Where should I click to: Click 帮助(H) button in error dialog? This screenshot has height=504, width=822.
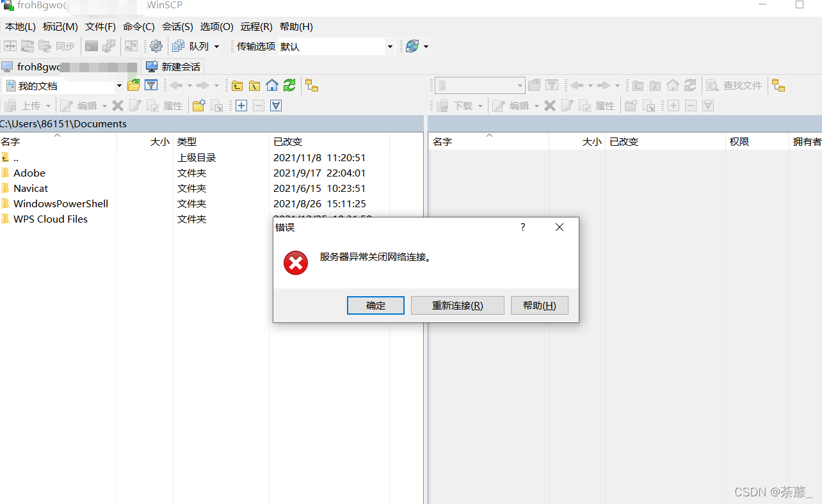tap(540, 305)
